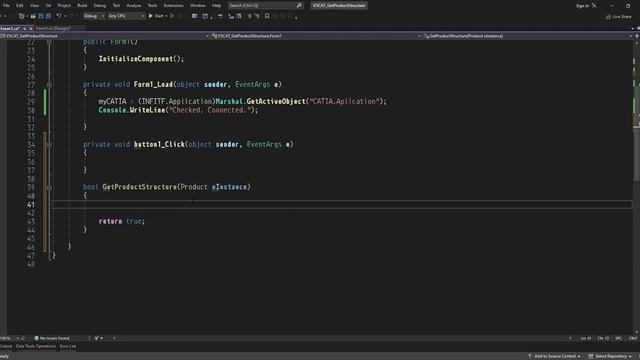The height and width of the screenshot is (360, 640).
Task: Open the Tools menu
Action: coord(152,6)
